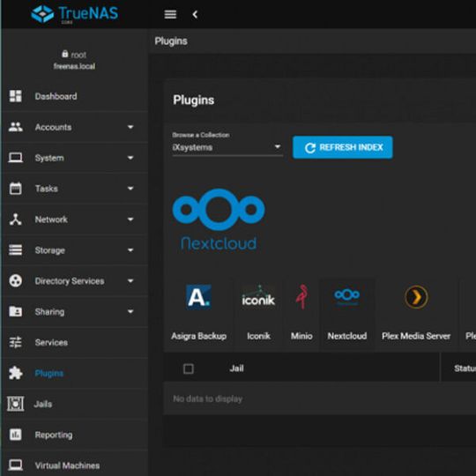Open the Plugins menu item
This screenshot has height=476, width=476.
pos(75,373)
